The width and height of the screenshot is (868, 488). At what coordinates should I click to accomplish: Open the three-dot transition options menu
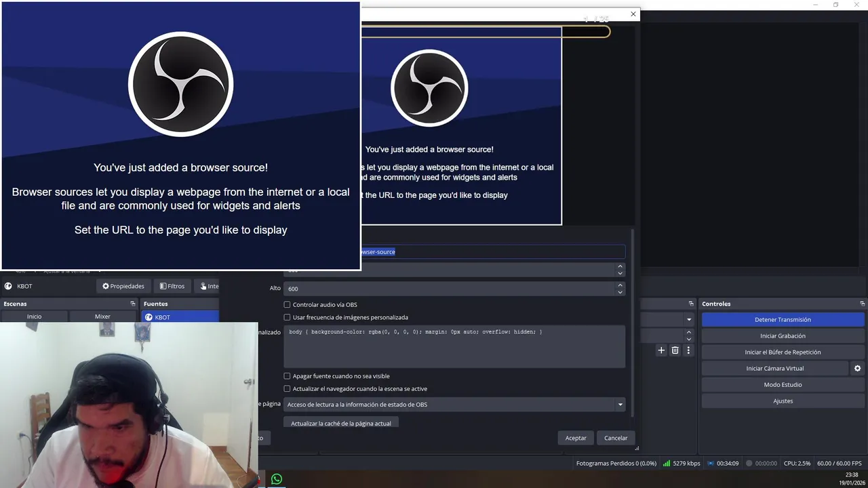pos(688,350)
